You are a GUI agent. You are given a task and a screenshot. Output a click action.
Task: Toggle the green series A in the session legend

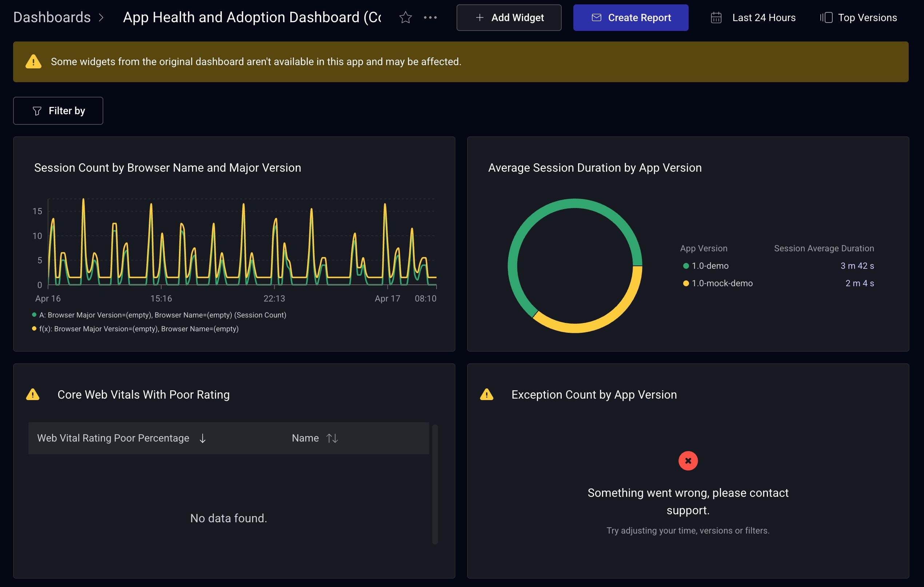[x=34, y=315]
